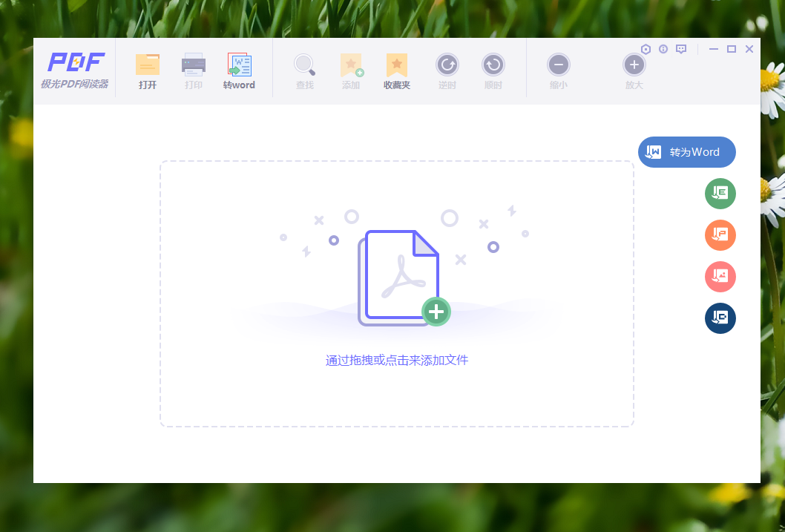Click the 通过拖拽或点击来添加文件 link text

pos(397,361)
